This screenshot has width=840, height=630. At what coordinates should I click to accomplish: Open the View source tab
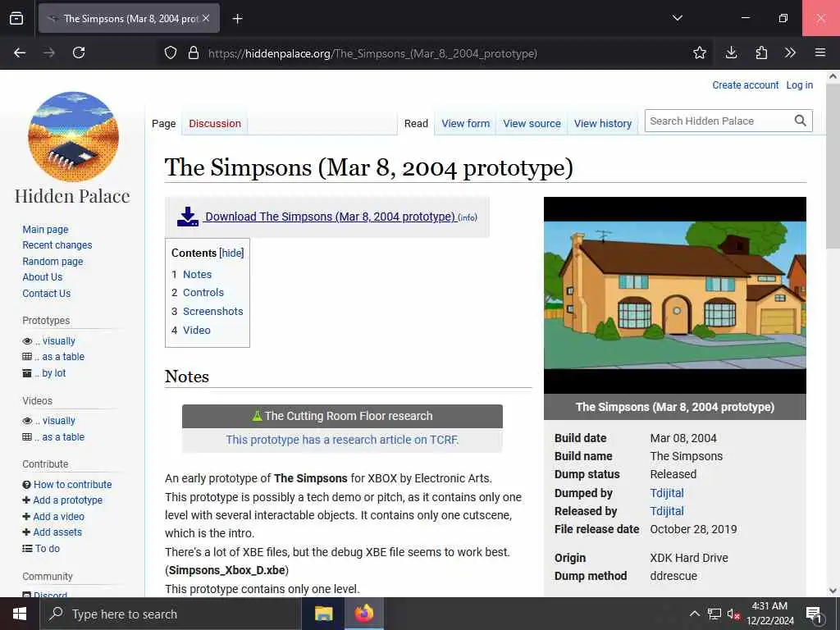[532, 124]
